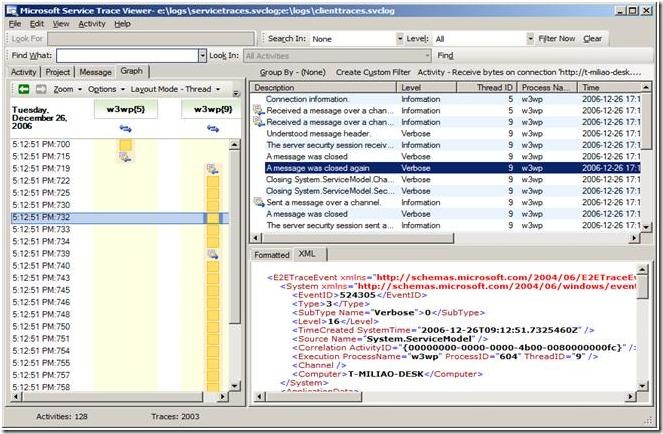Click the XML pane horizontal scrollbar thumb

(x=313, y=396)
